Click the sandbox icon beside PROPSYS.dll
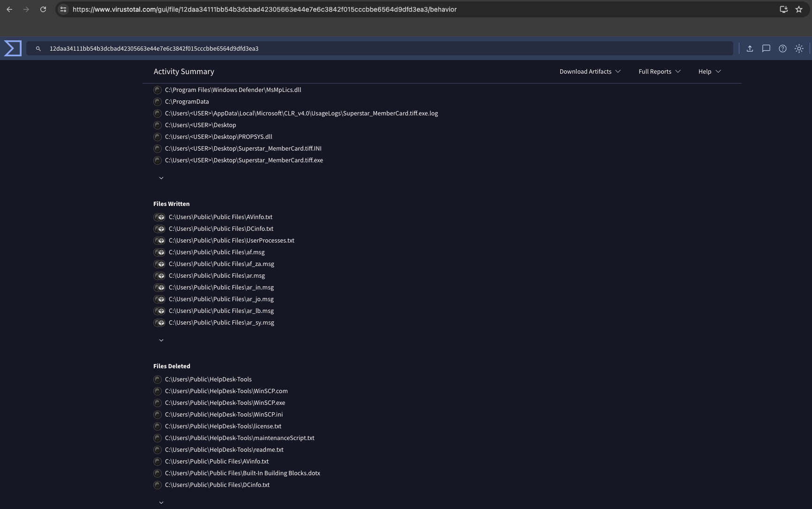 coord(158,137)
